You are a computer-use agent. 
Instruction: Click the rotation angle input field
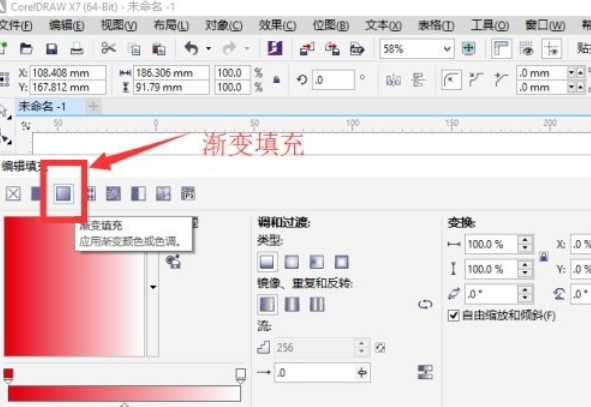(333, 80)
